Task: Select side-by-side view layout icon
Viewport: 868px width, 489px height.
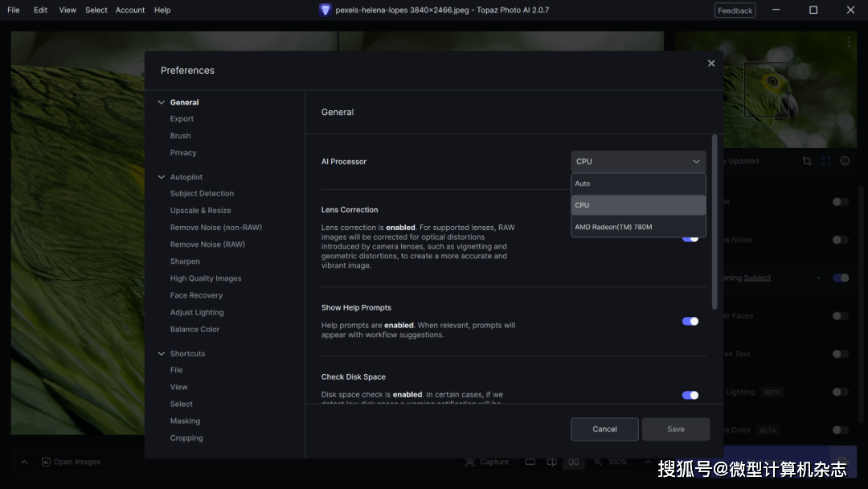Action: [574, 462]
